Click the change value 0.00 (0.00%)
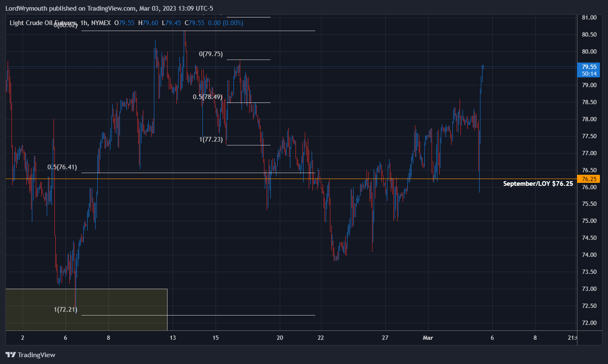Image resolution: width=608 pixels, height=364 pixels. pyautogui.click(x=225, y=23)
